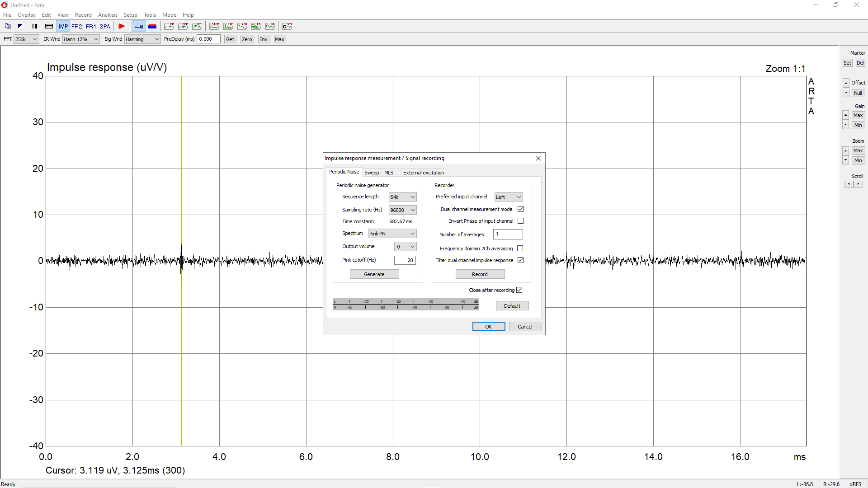
Task: Open the IR Wnd Hann 12% dropdown
Action: pos(81,39)
